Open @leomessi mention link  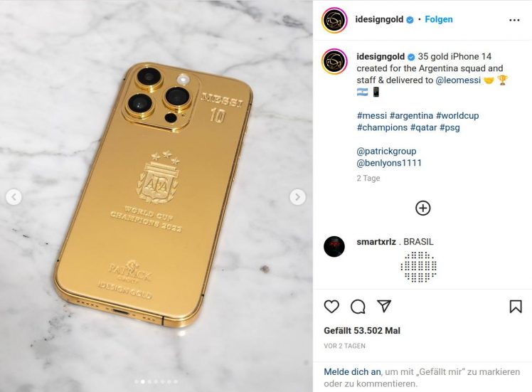pos(458,80)
